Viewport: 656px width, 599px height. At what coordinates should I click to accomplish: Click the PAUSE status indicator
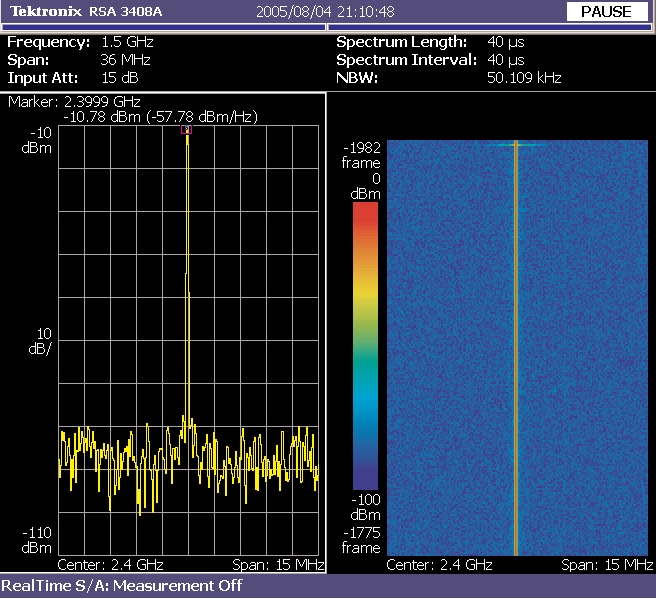pyautogui.click(x=606, y=12)
